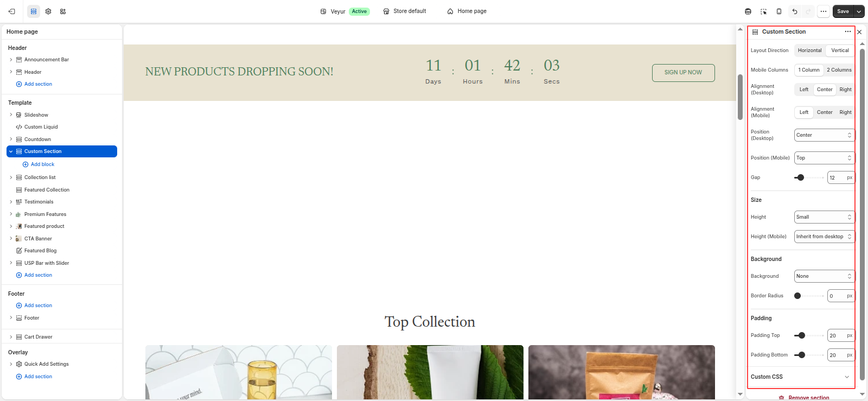Click the Premium Features section icon

19,214
